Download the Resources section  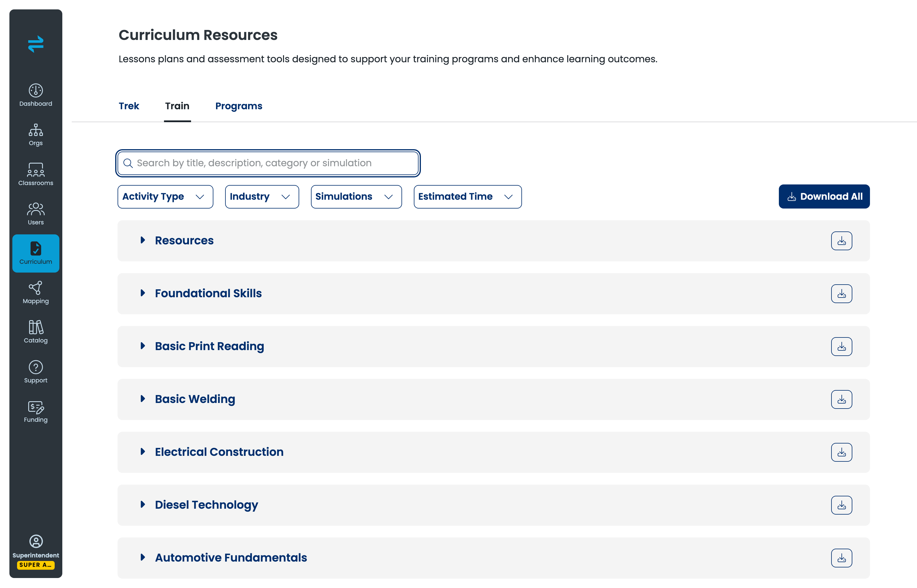click(x=841, y=241)
